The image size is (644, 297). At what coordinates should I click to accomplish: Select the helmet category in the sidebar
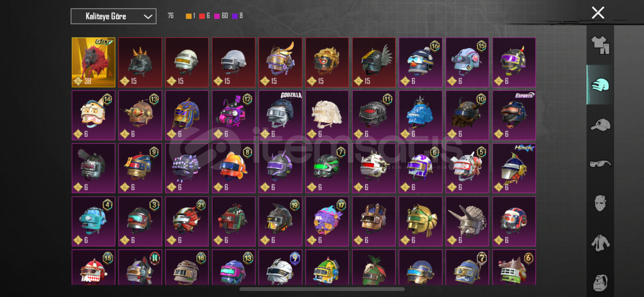[600, 85]
